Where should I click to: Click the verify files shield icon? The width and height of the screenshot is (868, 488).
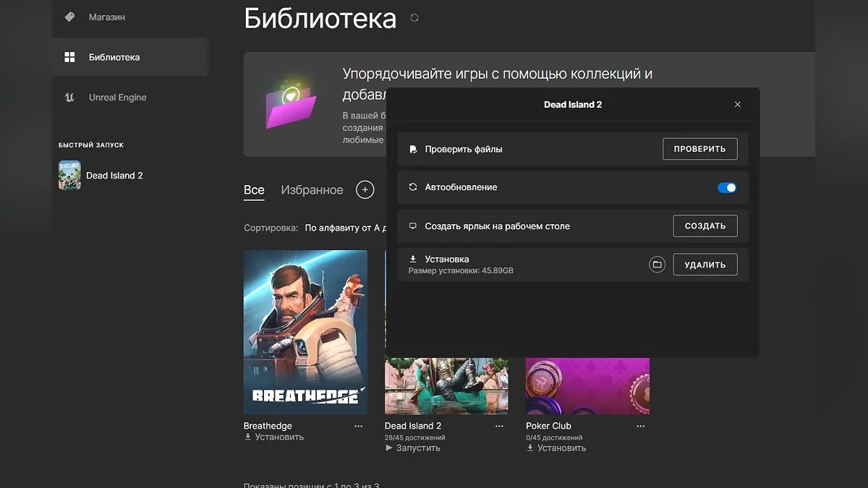click(x=413, y=149)
